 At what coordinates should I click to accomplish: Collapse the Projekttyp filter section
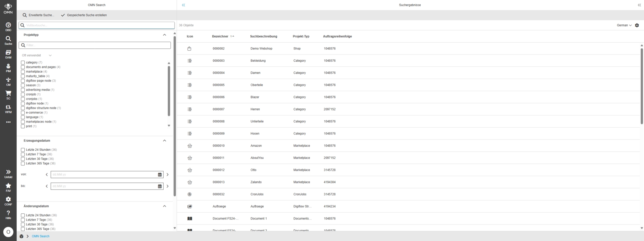coord(164,35)
